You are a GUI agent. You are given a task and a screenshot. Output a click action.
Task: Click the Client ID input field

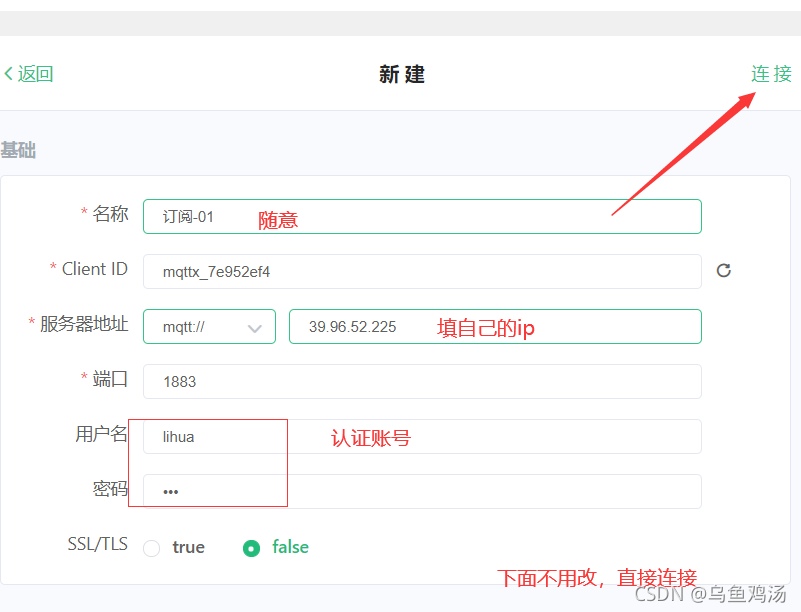[x=422, y=271]
